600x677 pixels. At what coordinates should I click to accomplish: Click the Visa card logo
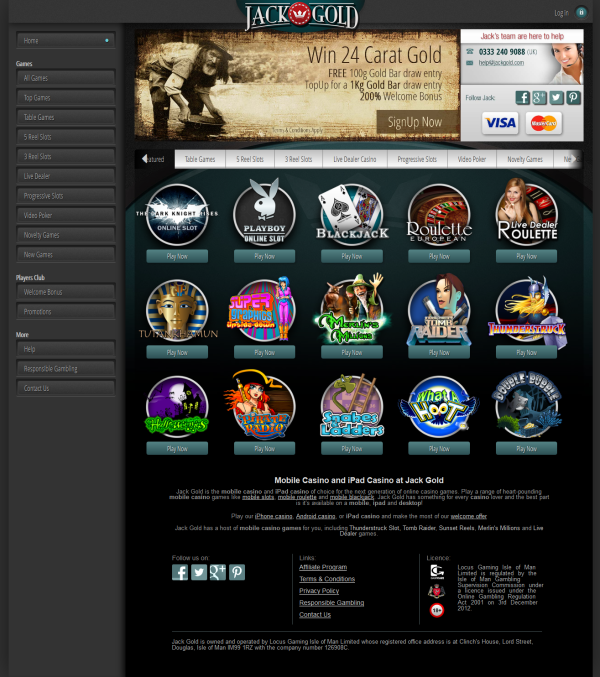500,123
